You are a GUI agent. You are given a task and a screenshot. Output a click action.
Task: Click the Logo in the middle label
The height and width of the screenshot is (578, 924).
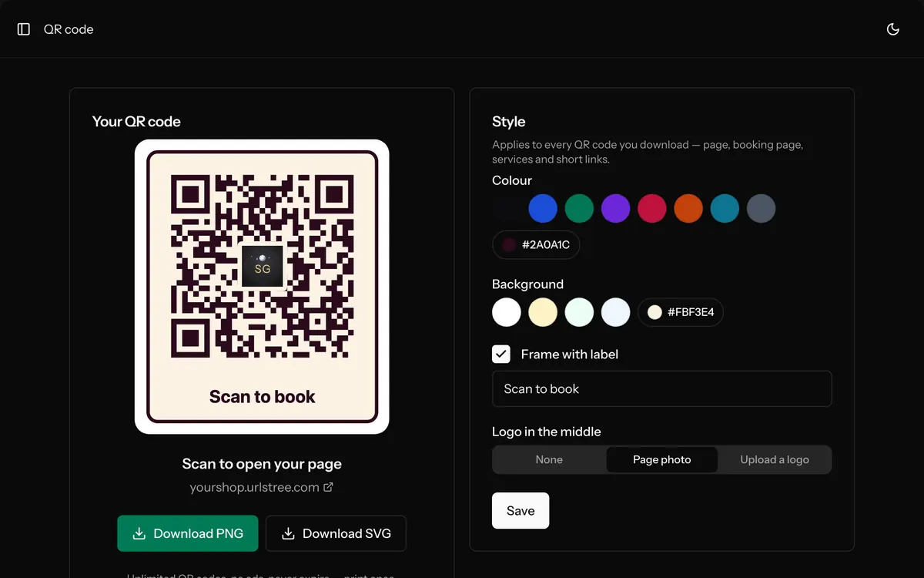pyautogui.click(x=547, y=432)
